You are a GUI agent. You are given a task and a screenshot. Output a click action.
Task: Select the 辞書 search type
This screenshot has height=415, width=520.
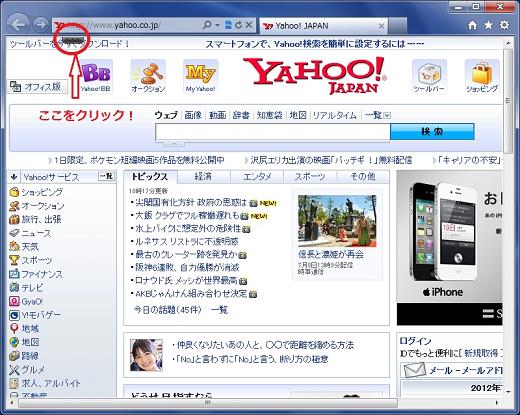pos(241,115)
